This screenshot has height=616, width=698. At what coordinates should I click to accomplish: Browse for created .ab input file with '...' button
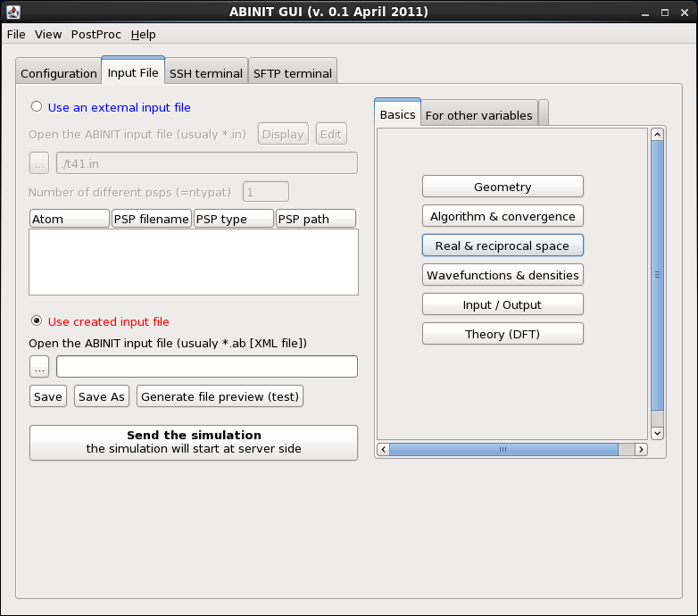[x=39, y=366]
